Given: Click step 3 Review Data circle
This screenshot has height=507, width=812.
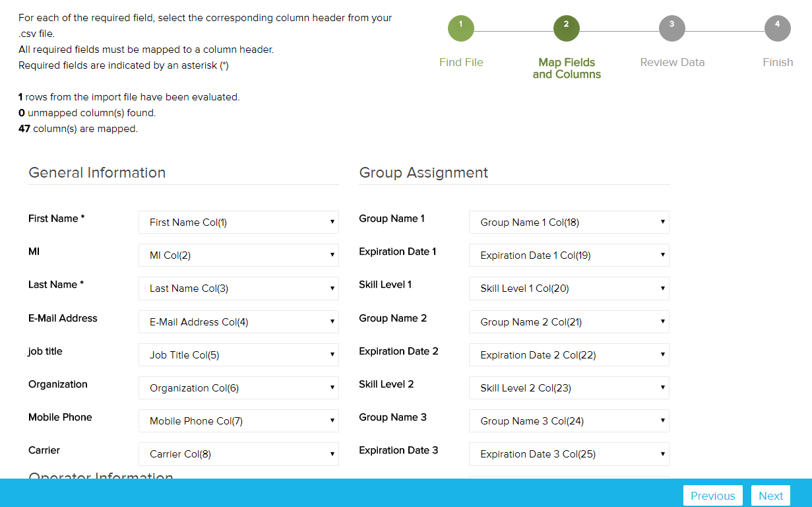Looking at the screenshot, I should [x=671, y=28].
